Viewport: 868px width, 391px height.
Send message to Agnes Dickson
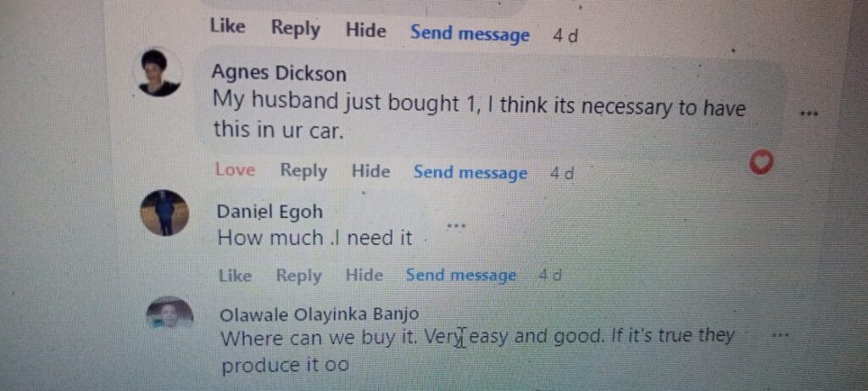pyautogui.click(x=470, y=173)
